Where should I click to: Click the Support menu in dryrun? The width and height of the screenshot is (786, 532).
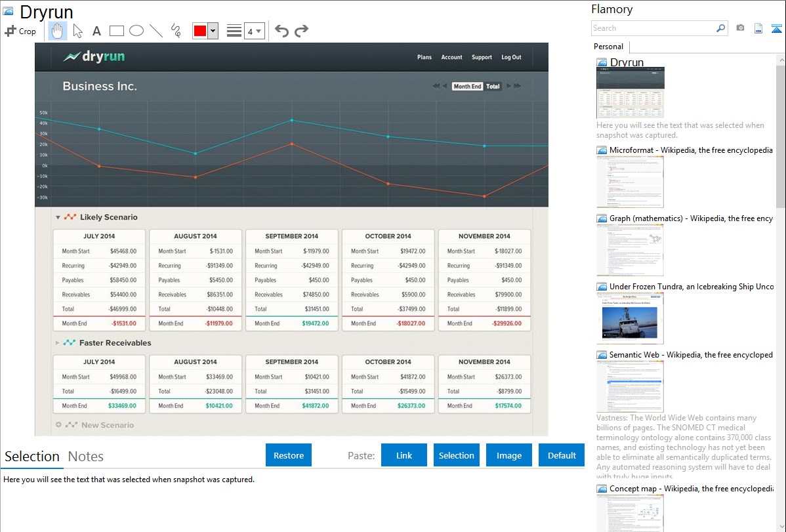coord(482,57)
